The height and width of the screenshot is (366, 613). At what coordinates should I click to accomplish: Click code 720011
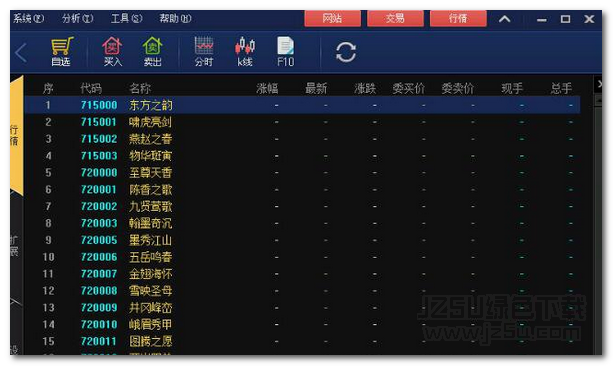tap(99, 341)
